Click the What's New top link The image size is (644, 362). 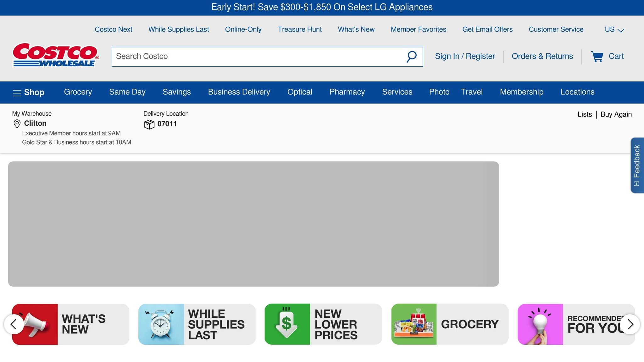pyautogui.click(x=356, y=30)
